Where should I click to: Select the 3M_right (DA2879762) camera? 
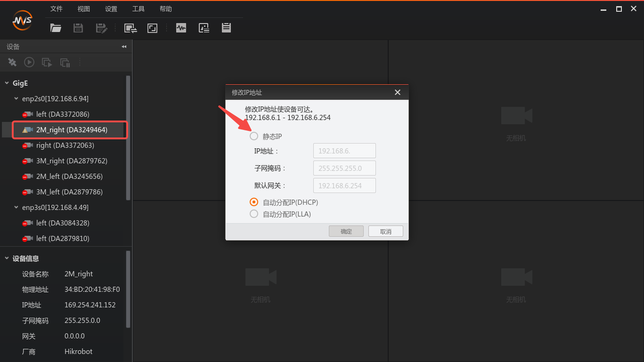tap(71, 161)
